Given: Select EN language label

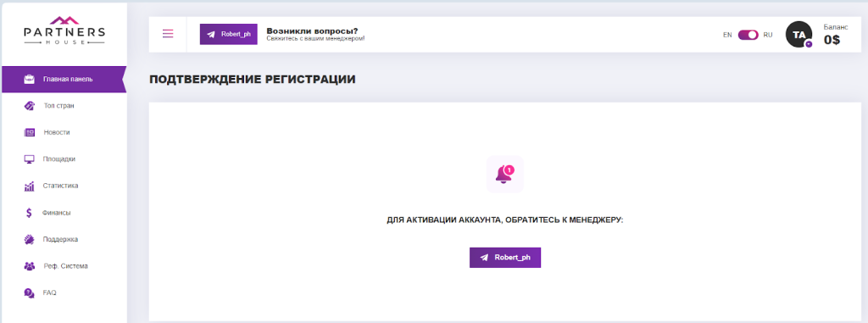Looking at the screenshot, I should (x=727, y=35).
